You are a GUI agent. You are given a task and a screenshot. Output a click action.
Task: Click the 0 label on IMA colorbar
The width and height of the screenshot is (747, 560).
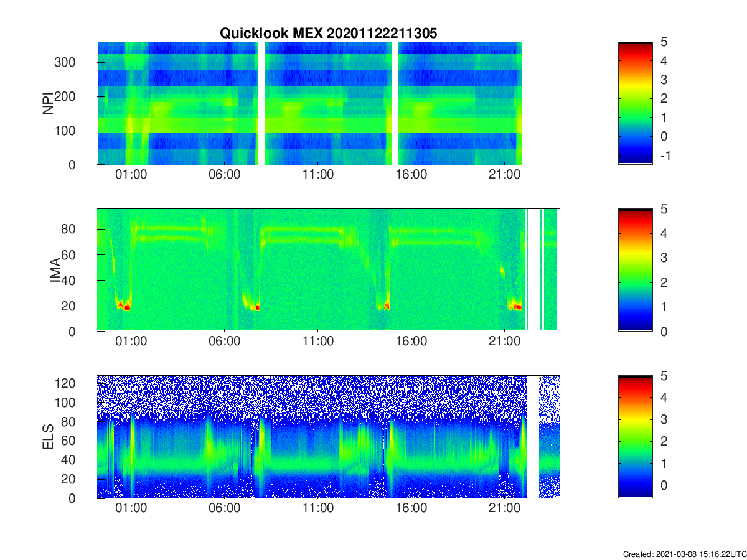(664, 331)
